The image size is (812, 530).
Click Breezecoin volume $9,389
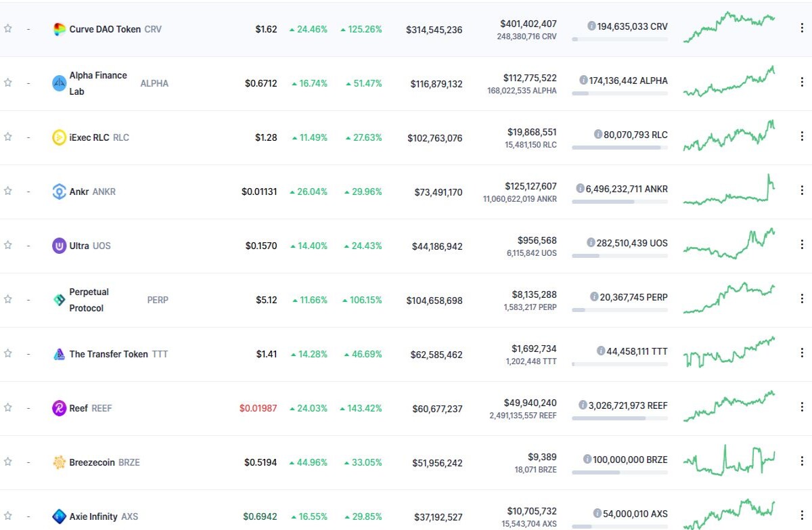[x=543, y=457]
